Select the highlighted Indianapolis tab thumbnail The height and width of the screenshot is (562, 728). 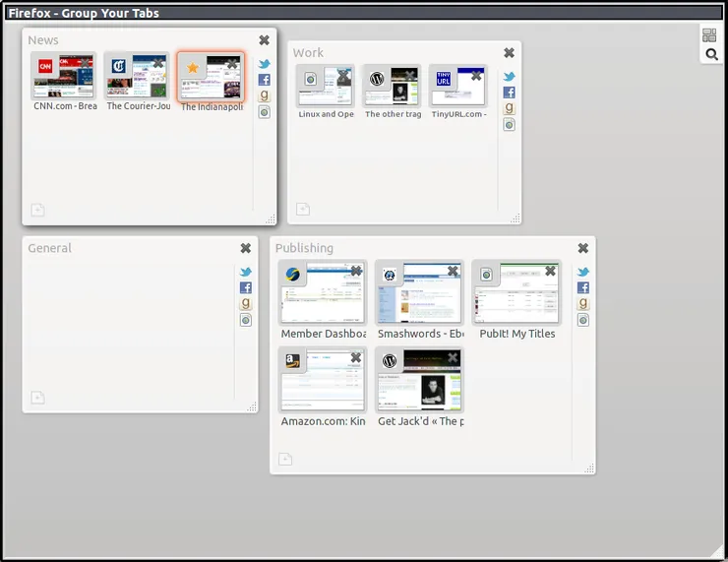pos(211,77)
